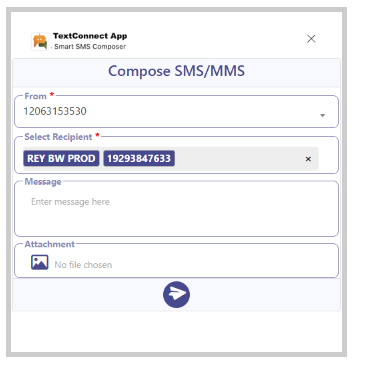Click the Attachment field label

(x=49, y=244)
